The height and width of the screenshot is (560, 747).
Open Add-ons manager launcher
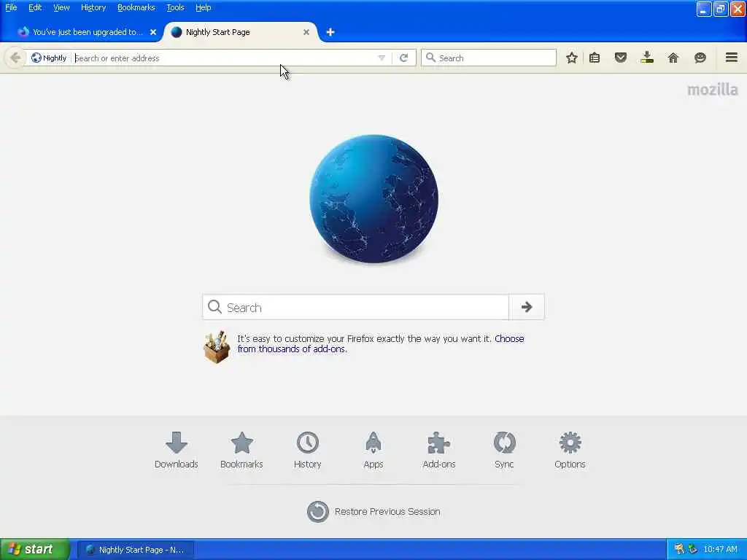(438, 450)
